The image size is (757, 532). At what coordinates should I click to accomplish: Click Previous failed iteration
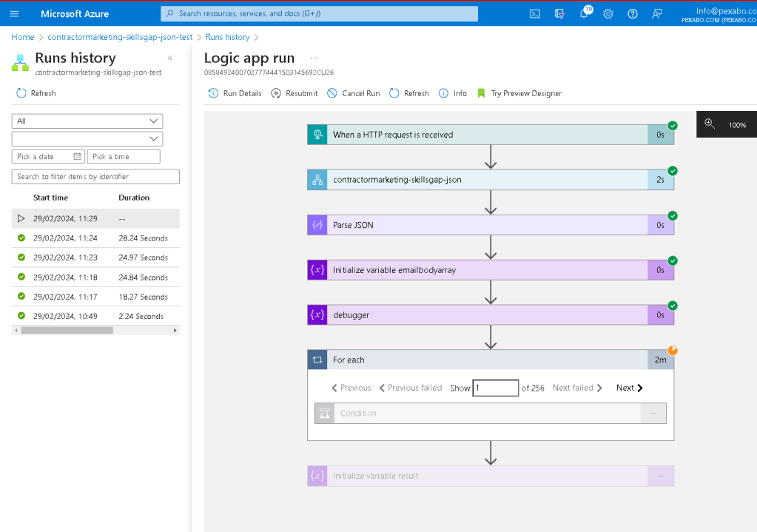point(411,388)
